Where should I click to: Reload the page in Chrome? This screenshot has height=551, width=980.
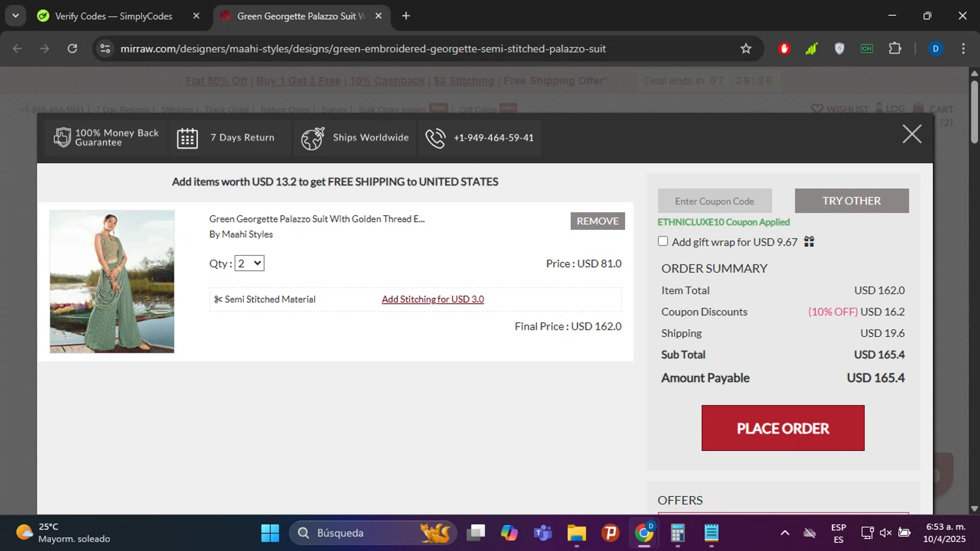click(x=73, y=48)
